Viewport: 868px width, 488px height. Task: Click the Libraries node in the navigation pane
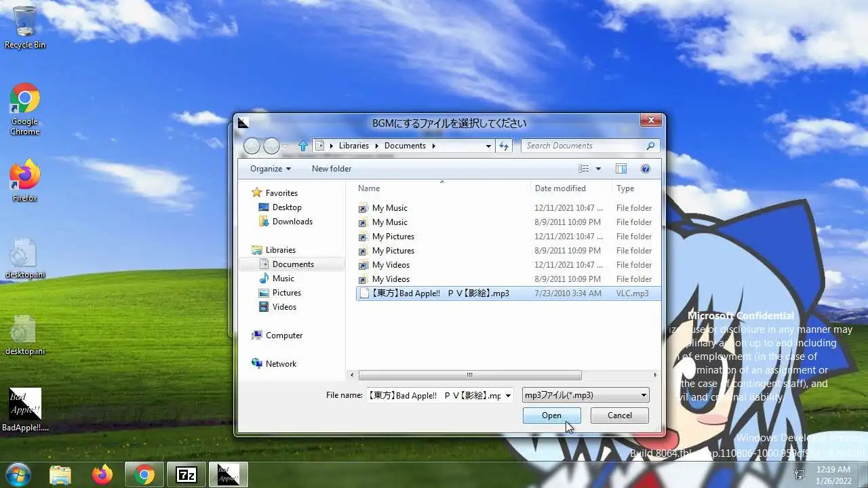(280, 250)
